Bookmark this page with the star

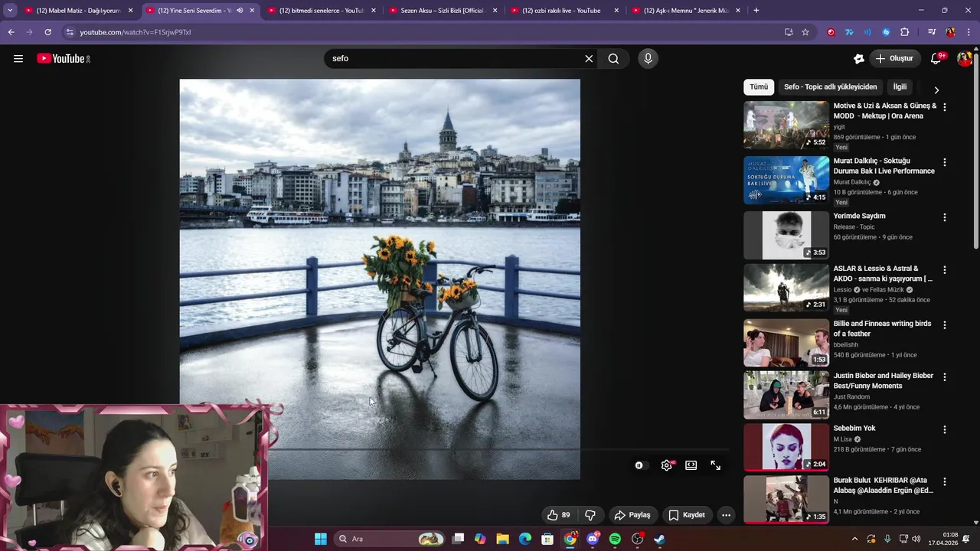click(x=805, y=32)
